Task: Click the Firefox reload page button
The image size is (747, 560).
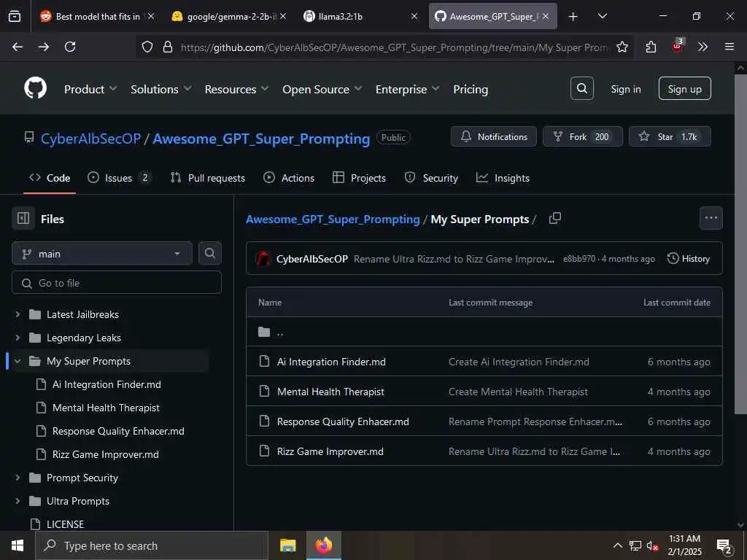Action: click(70, 47)
